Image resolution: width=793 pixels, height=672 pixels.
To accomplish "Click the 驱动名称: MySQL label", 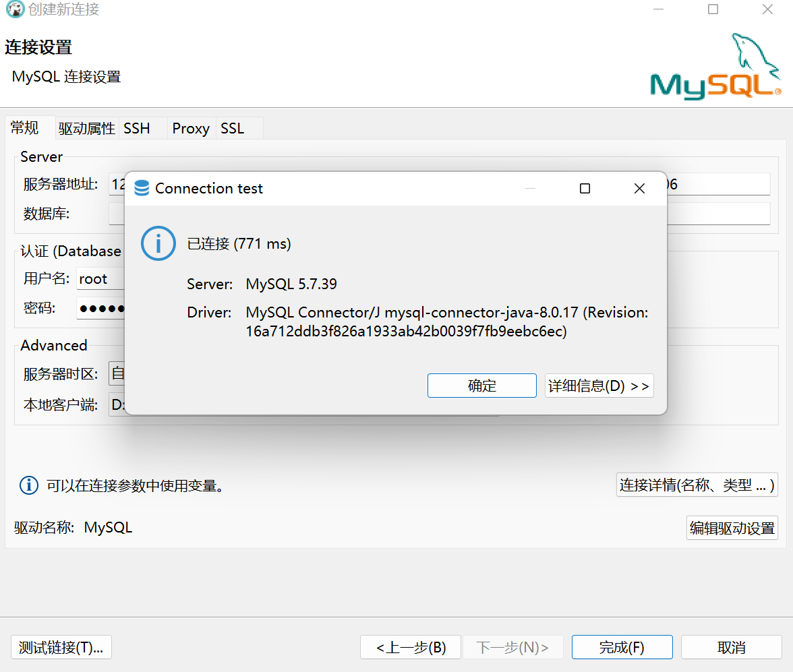I will [x=74, y=527].
